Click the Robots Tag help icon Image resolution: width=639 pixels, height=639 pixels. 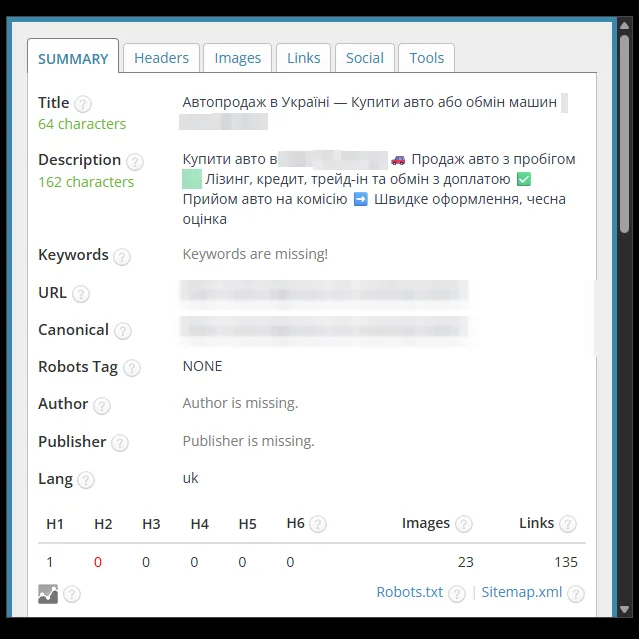132,368
